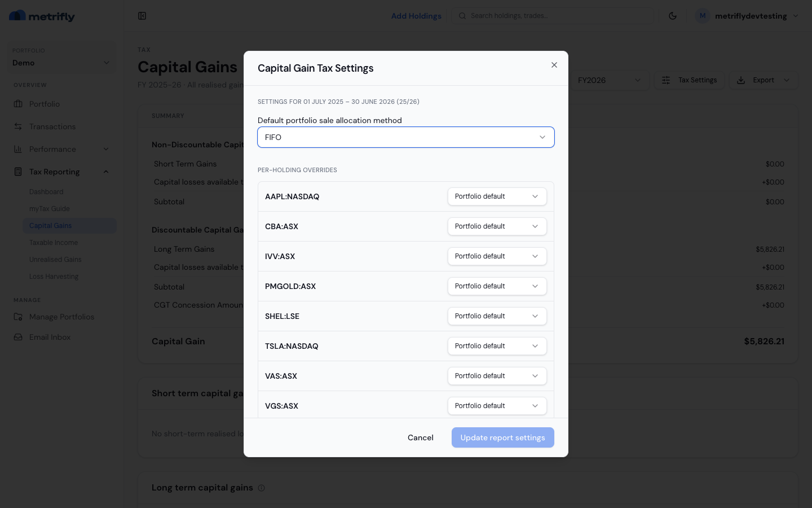Image resolution: width=812 pixels, height=508 pixels.
Task: Click the Manage Portfolios folder icon
Action: pyautogui.click(x=18, y=317)
